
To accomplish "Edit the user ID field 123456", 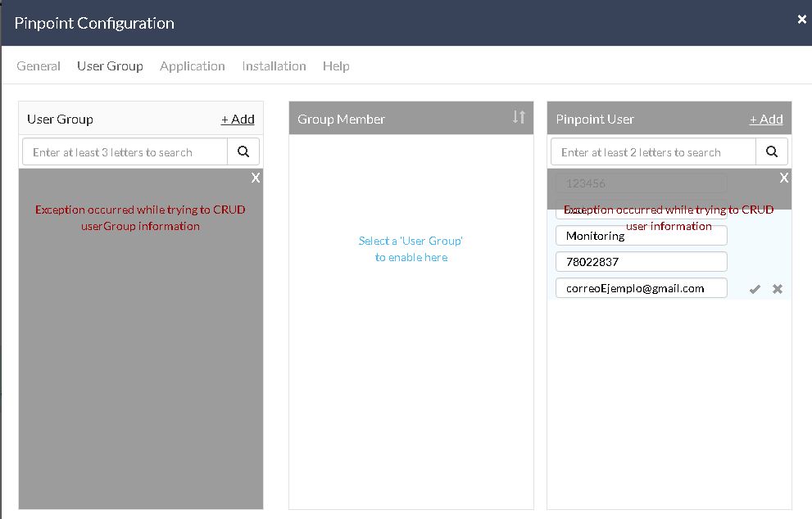I will click(x=641, y=183).
